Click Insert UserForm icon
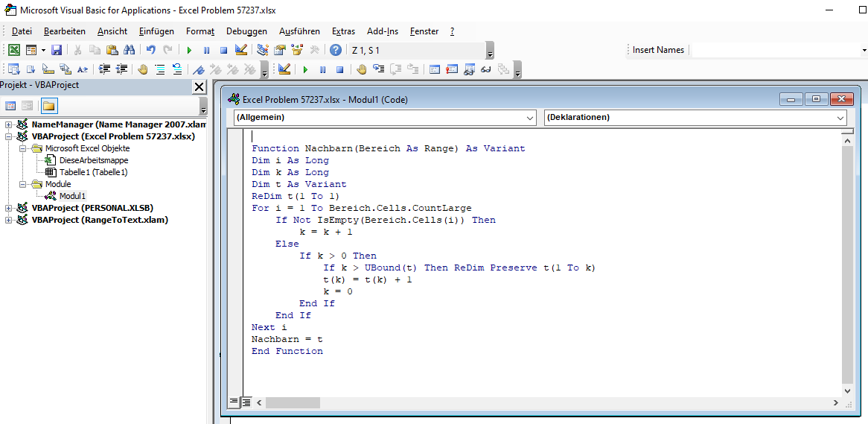Viewport: 868px width, 424px height. (x=31, y=51)
